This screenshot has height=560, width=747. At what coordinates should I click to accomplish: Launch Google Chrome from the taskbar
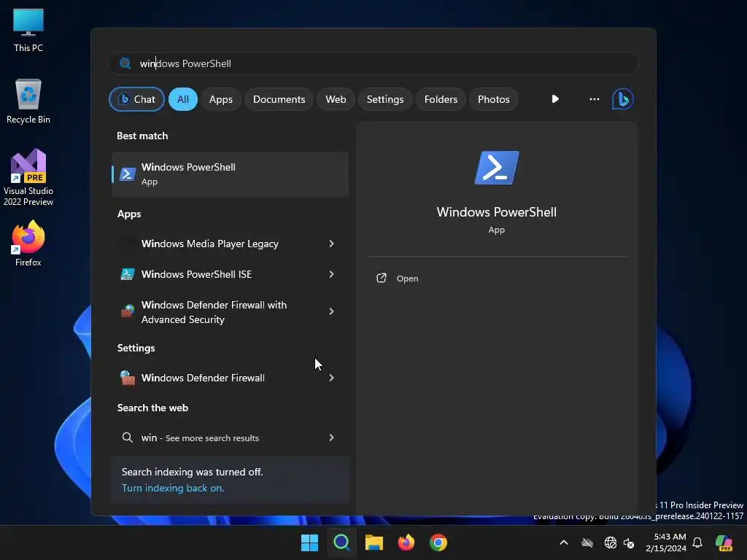click(x=438, y=542)
